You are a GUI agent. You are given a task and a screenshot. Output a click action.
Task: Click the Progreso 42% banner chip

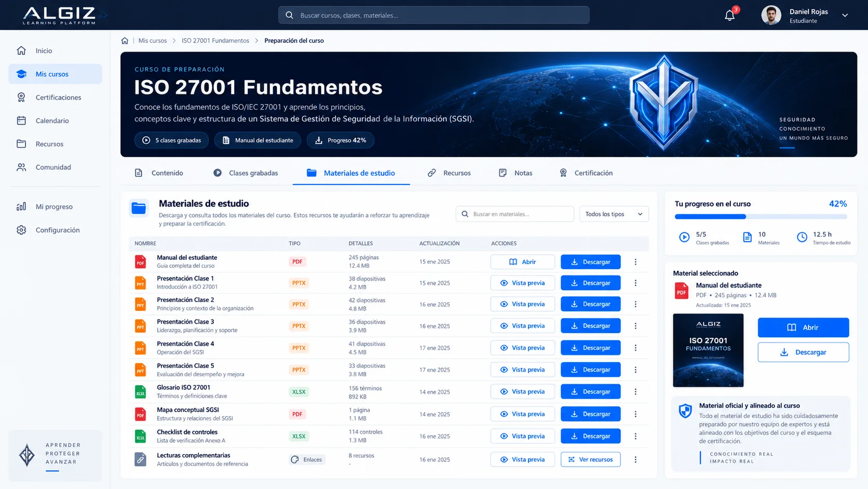pos(341,140)
